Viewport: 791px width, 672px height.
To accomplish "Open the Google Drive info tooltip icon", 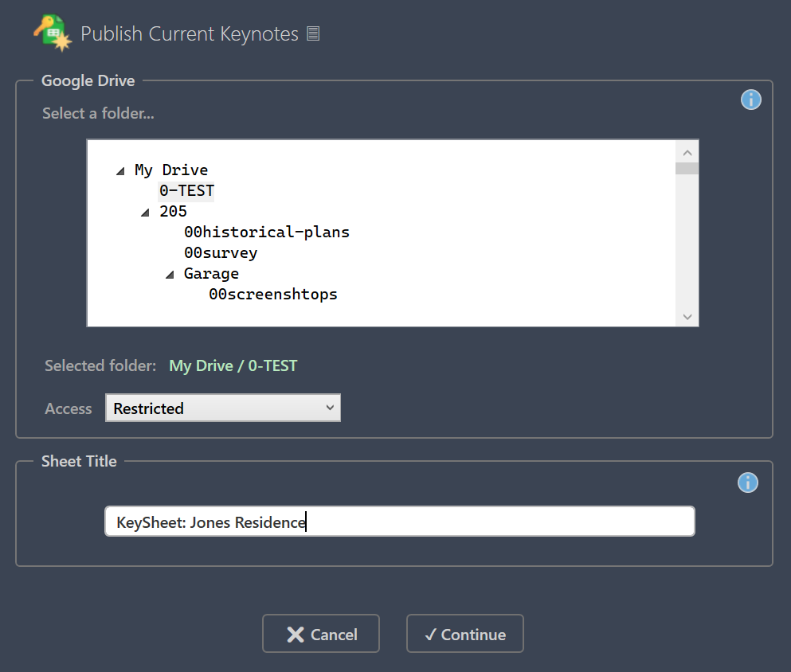I will point(750,100).
